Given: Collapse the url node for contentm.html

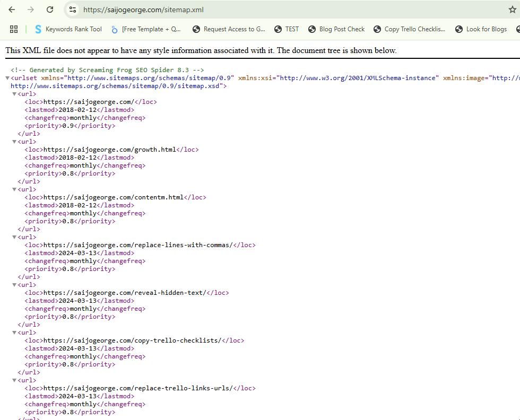Looking at the screenshot, I should tap(14, 190).
